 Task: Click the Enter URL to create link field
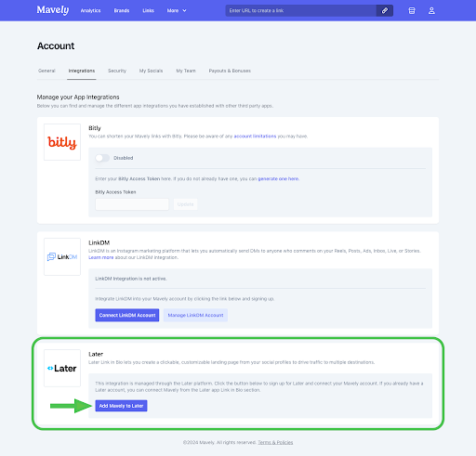[x=300, y=10]
